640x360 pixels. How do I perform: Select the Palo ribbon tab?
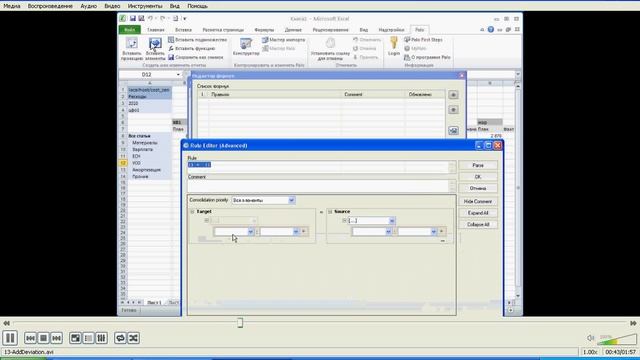[x=420, y=30]
